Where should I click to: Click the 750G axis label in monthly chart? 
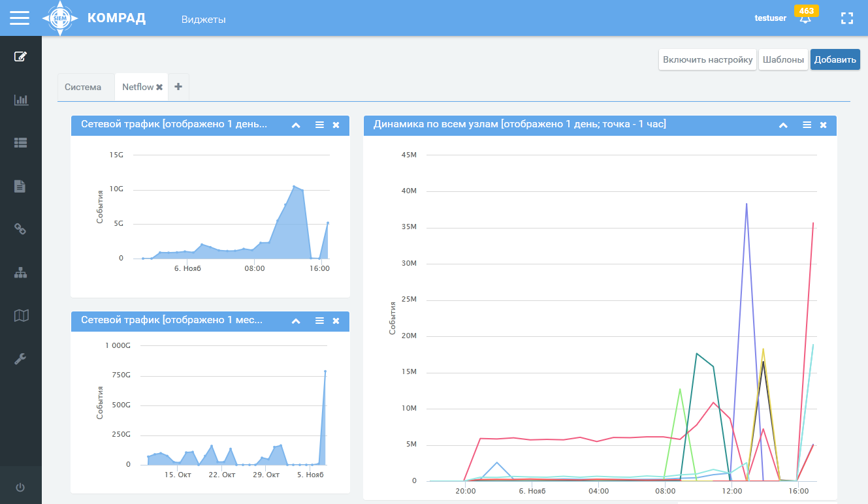[x=120, y=375]
